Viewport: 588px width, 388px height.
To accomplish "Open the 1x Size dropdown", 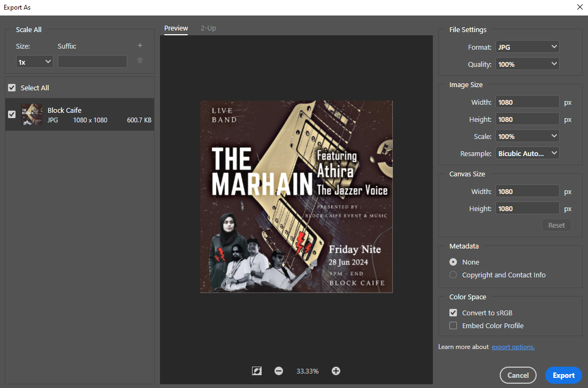I will [34, 62].
